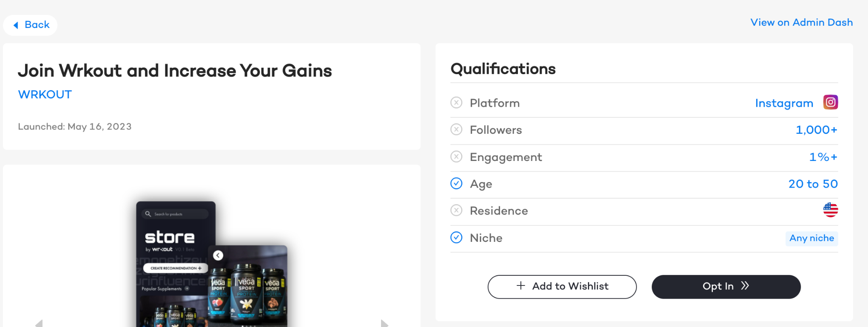The width and height of the screenshot is (868, 327).
Task: Click the status indicator beside Engagement
Action: [x=456, y=156]
